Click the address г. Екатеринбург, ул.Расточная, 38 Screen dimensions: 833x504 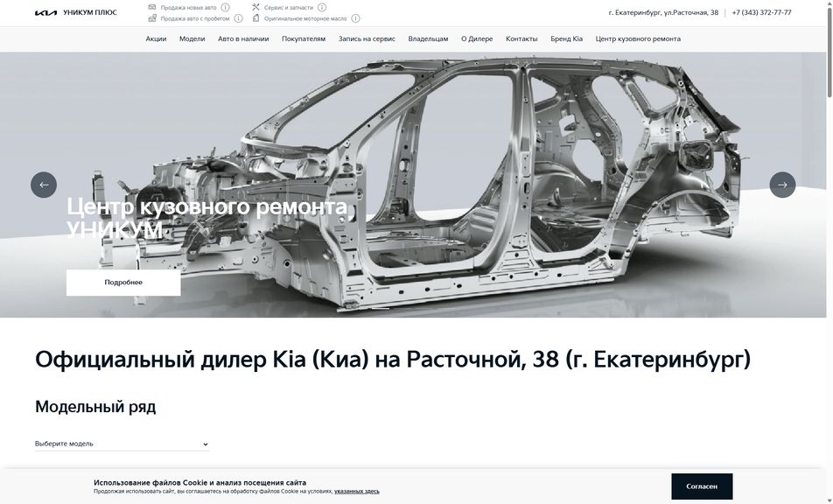pyautogui.click(x=663, y=13)
